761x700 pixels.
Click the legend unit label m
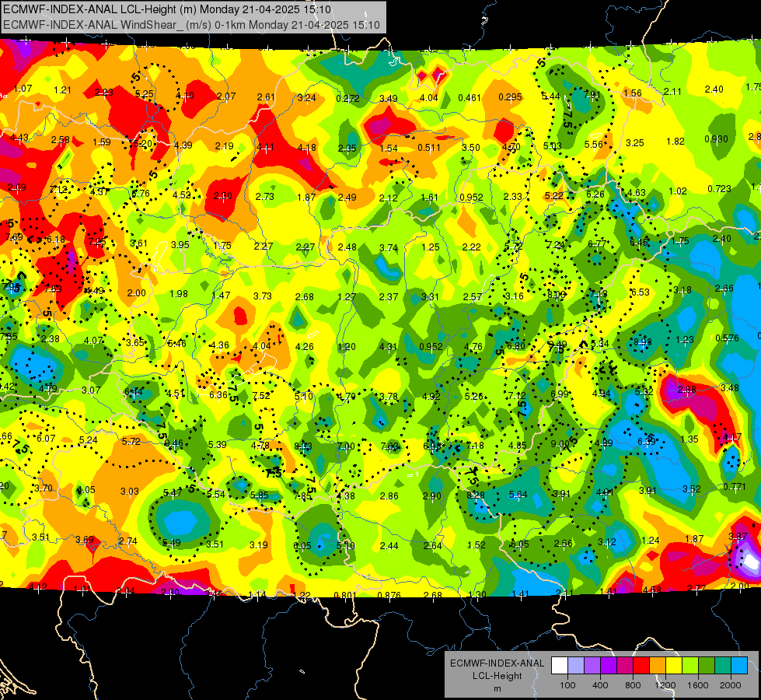pos(497,689)
